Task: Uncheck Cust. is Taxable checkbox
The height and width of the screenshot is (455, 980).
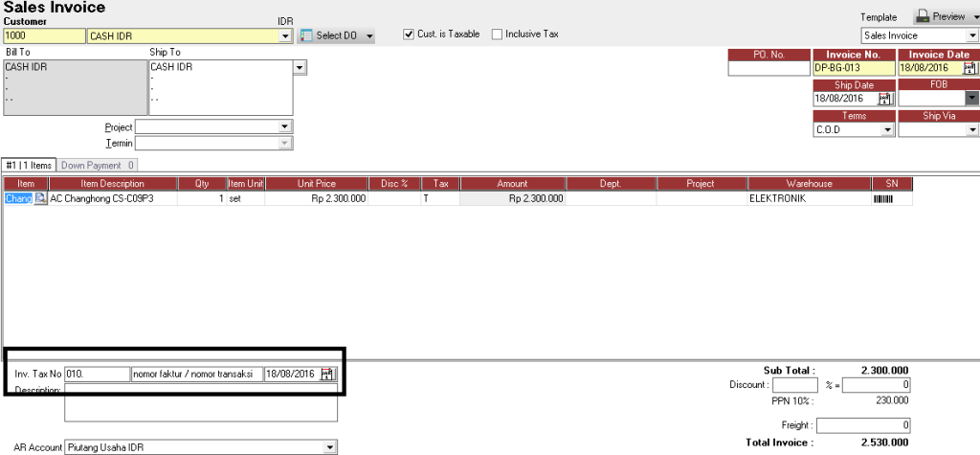Action: click(409, 34)
